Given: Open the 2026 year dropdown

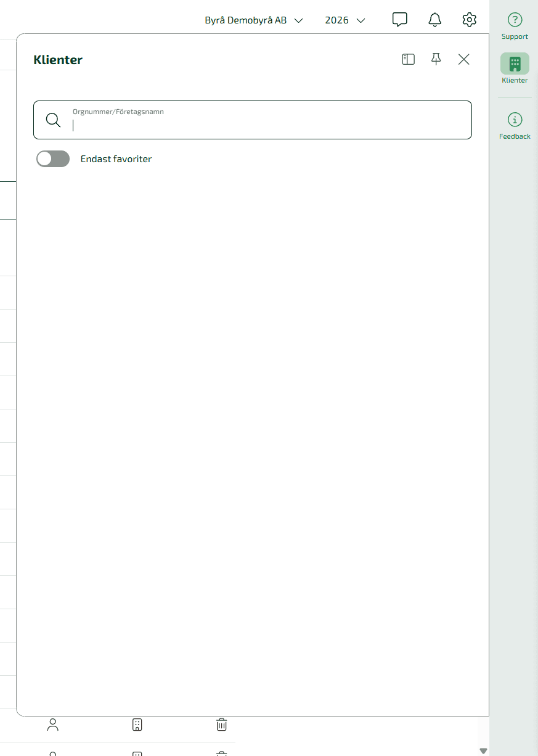Looking at the screenshot, I should [x=344, y=20].
